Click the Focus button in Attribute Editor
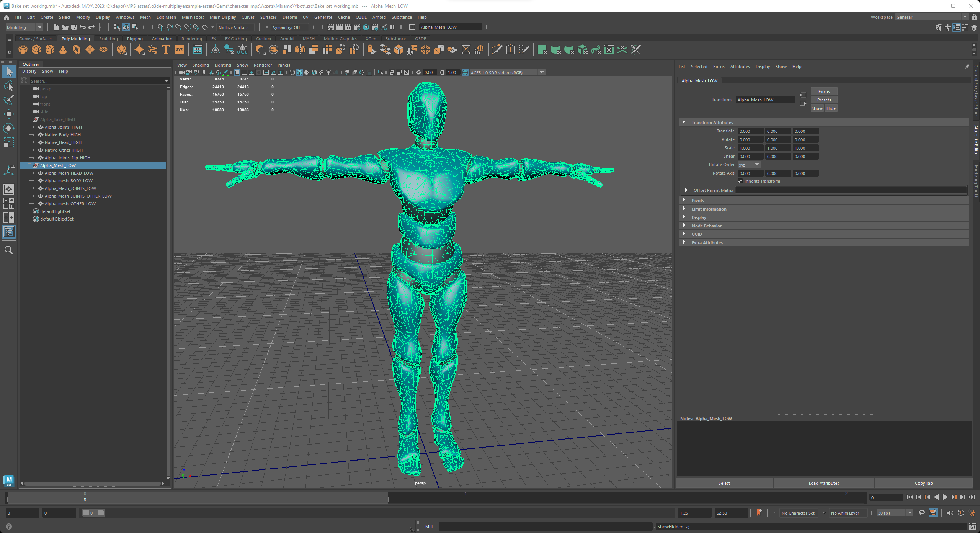The image size is (980, 533). pos(824,92)
